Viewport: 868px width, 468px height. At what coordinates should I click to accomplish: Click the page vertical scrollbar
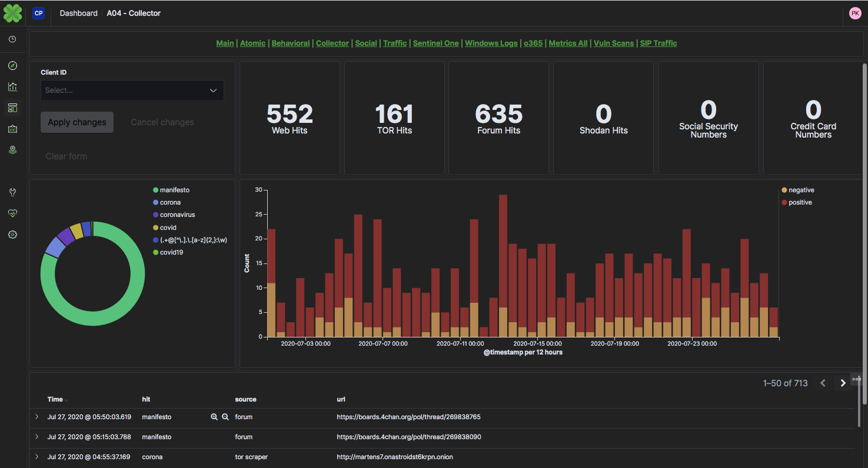coord(864,234)
